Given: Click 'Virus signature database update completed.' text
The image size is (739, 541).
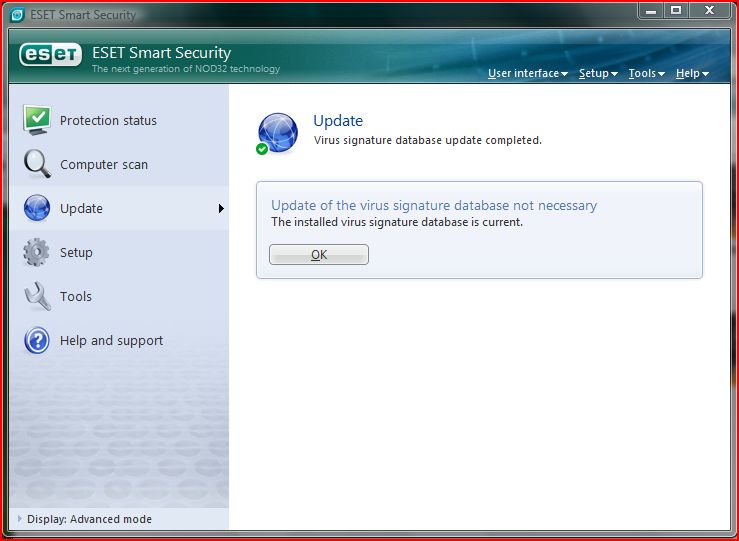Looking at the screenshot, I should [427, 140].
